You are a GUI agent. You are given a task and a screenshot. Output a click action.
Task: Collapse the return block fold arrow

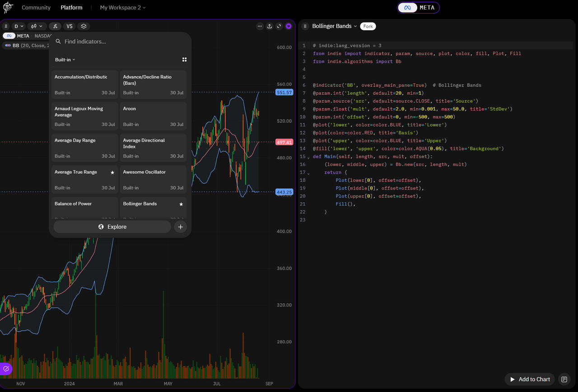[x=309, y=173]
